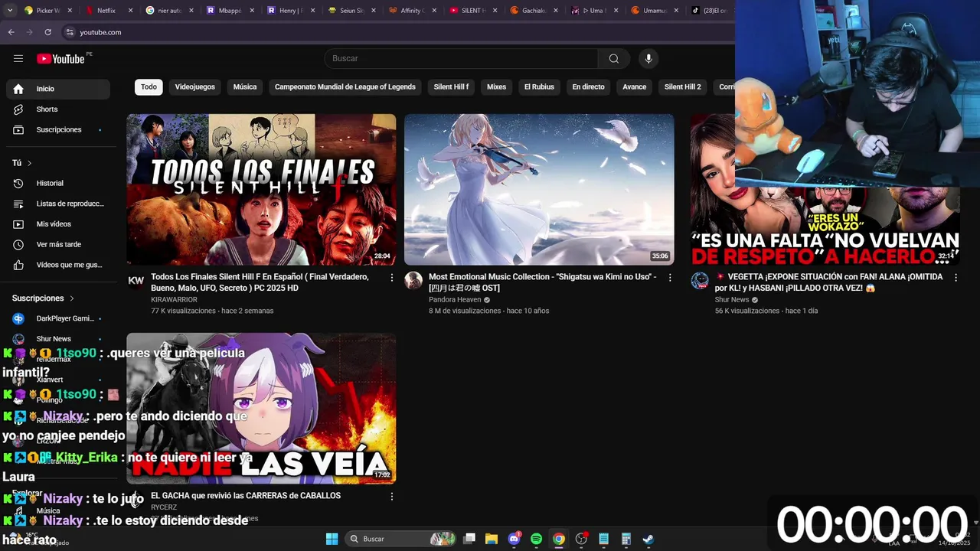The image size is (980, 551).
Task: Go to Inicio in sidebar
Action: 58,89
